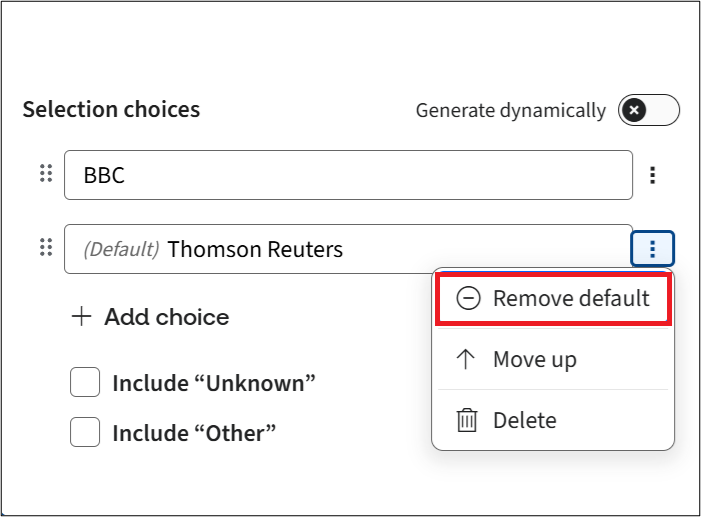The width and height of the screenshot is (701, 517).
Task: Click into the BBC choice field
Action: pos(348,175)
